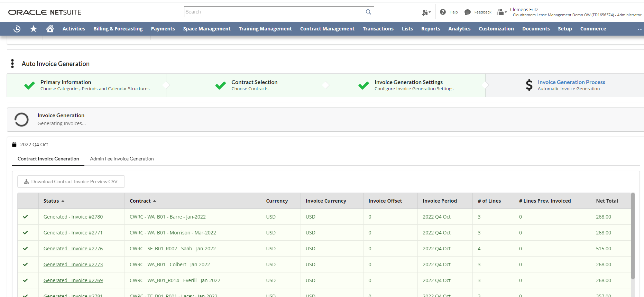The image size is (644, 297).
Task: Open the Shortcuts star icon
Action: coord(34,29)
